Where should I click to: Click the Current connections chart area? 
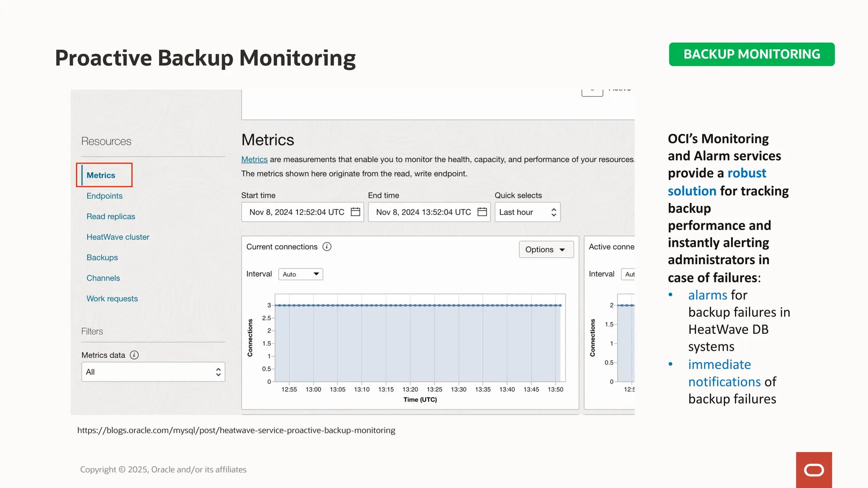(420, 338)
